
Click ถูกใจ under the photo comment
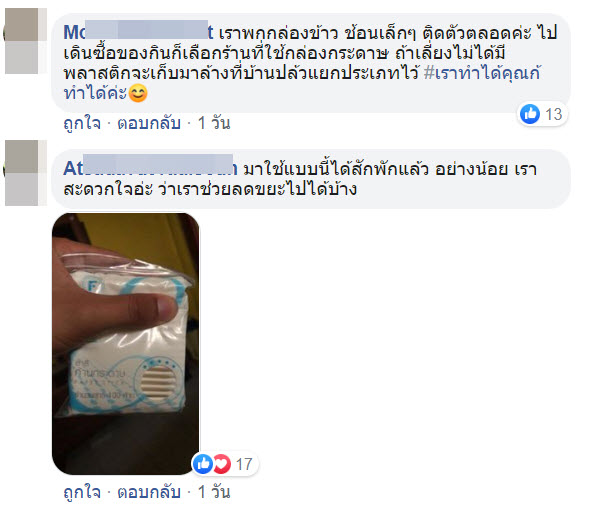(x=82, y=492)
